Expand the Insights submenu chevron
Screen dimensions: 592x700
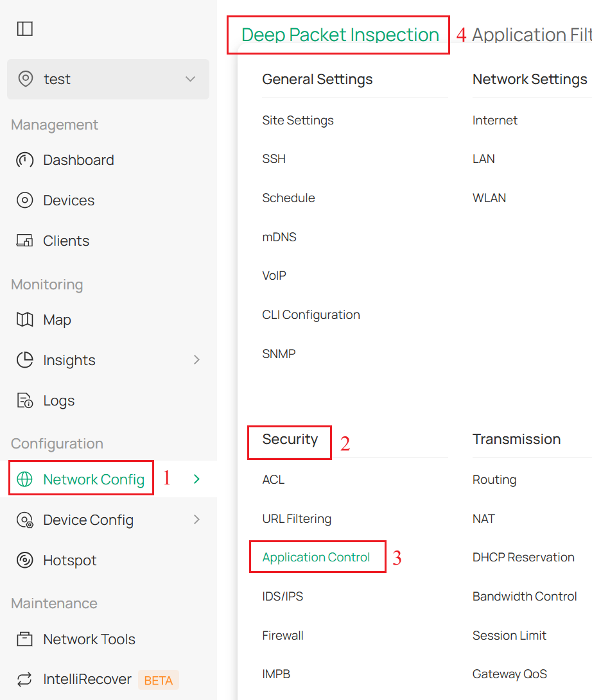(196, 360)
